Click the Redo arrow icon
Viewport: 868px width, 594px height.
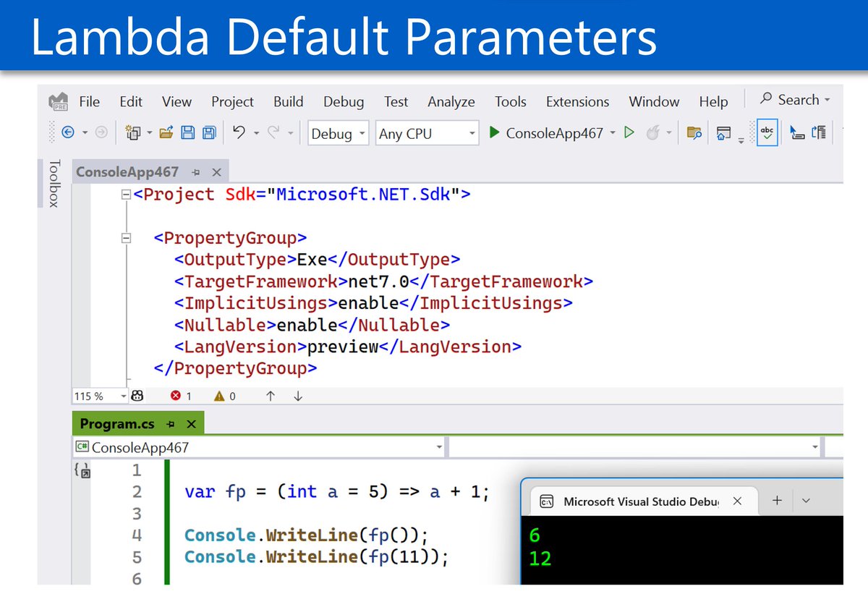(x=274, y=132)
